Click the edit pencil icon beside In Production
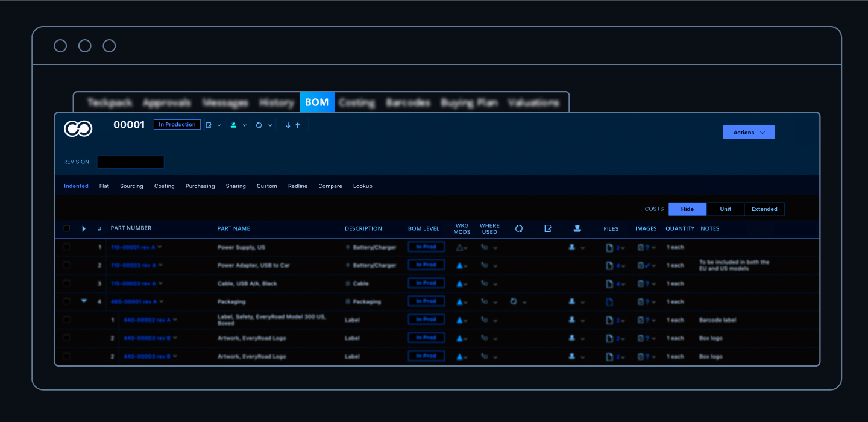This screenshot has width=868, height=422. 209,125
